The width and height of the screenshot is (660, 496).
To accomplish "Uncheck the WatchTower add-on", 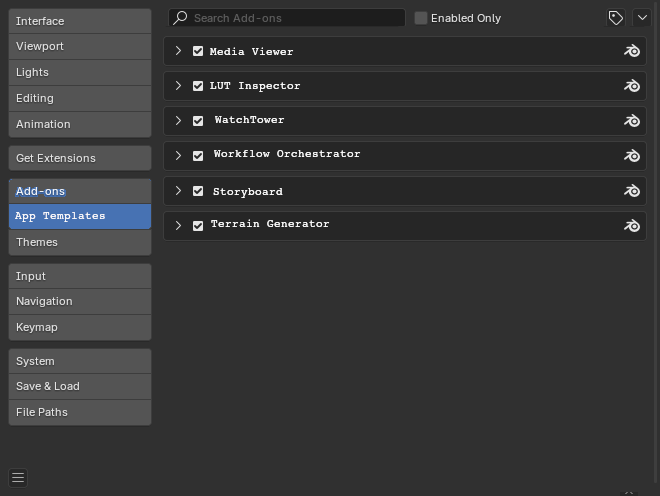I will [x=198, y=121].
